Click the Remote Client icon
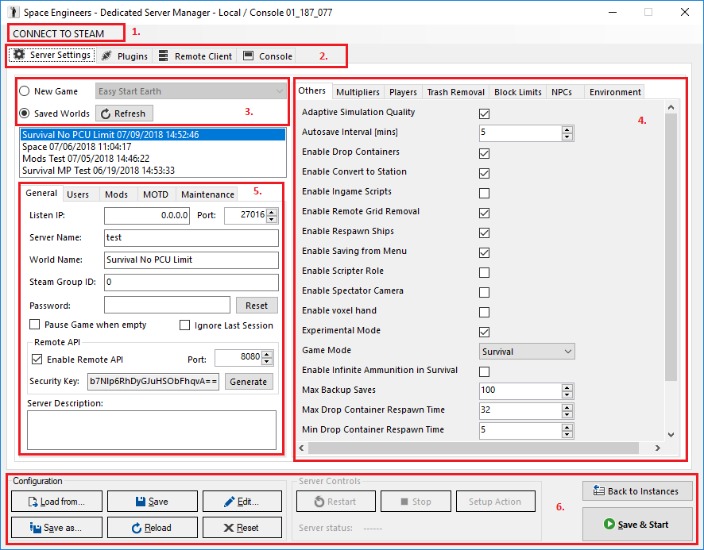 tap(164, 56)
